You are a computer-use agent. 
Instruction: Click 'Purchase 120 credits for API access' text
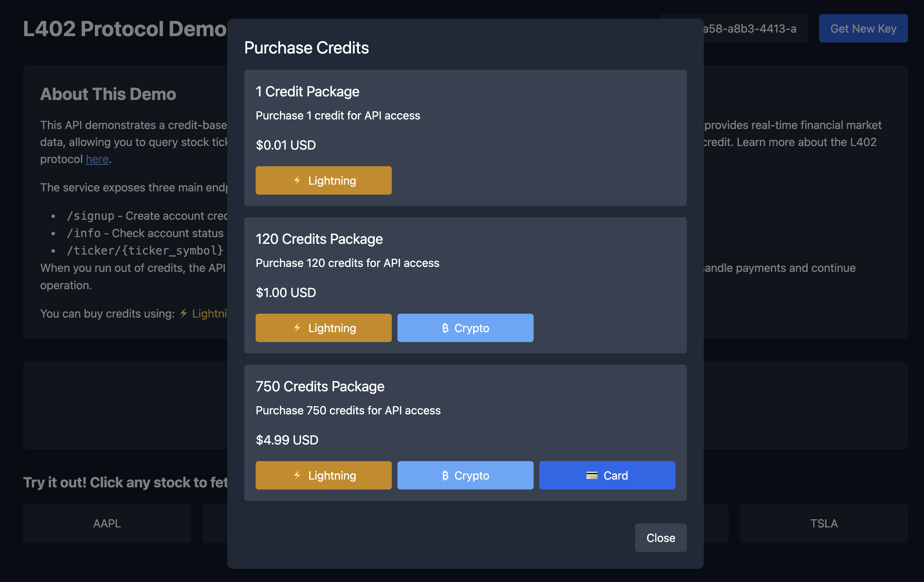(347, 263)
